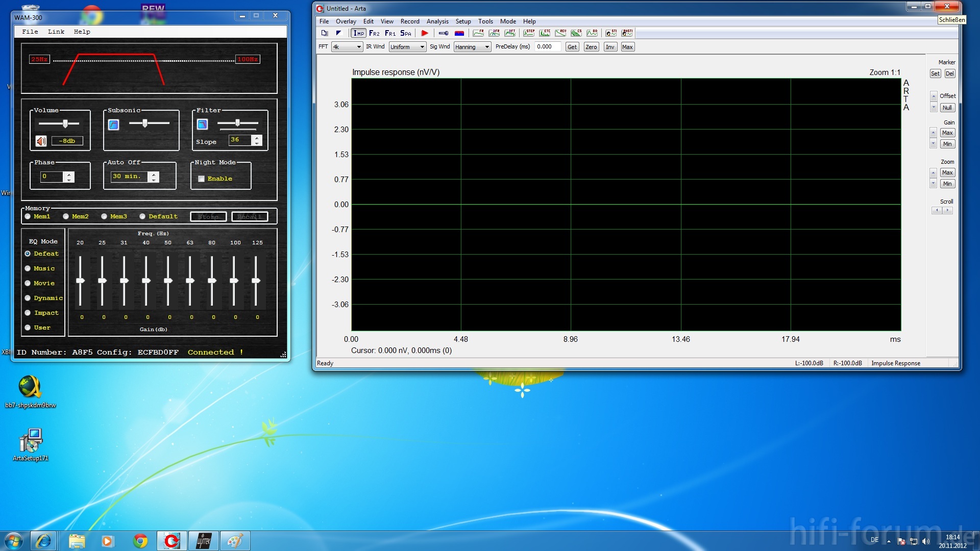This screenshot has width=980, height=551.
Task: Click the CS cumulative spectrum icon
Action: pyautogui.click(x=576, y=33)
